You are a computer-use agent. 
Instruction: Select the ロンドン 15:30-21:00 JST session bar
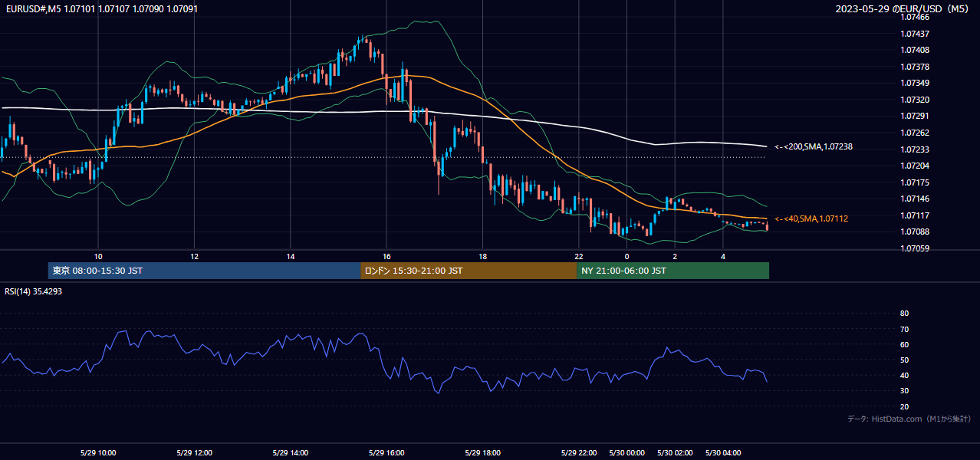click(x=469, y=271)
